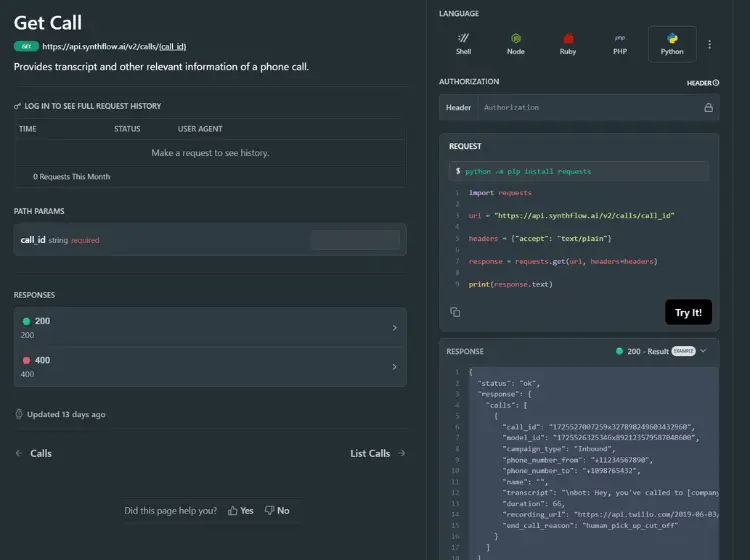The width and height of the screenshot is (750, 560).
Task: Click the EXAMPLE badge in Response header
Action: [683, 351]
